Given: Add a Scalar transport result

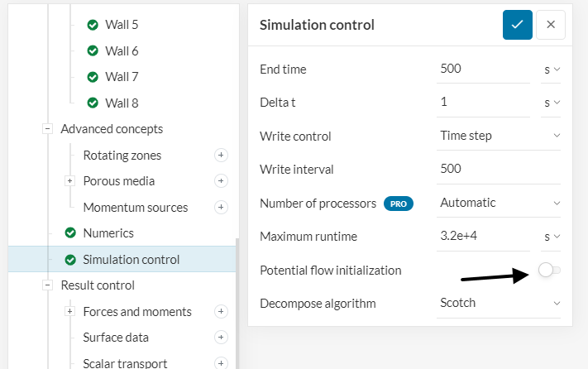Looking at the screenshot, I should 221,363.
